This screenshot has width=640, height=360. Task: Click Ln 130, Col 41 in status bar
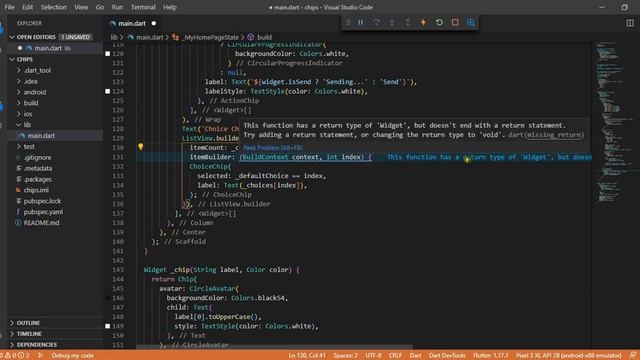pos(307,356)
